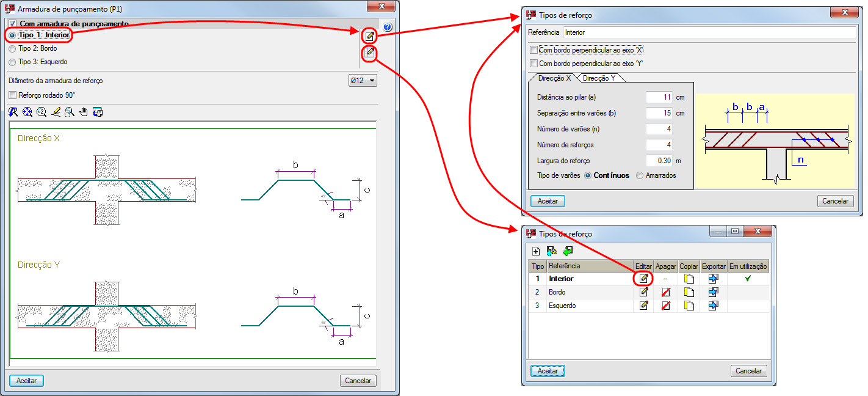The width and height of the screenshot is (868, 396).
Task: Switch to 'Direcção X' tab
Action: tap(554, 78)
